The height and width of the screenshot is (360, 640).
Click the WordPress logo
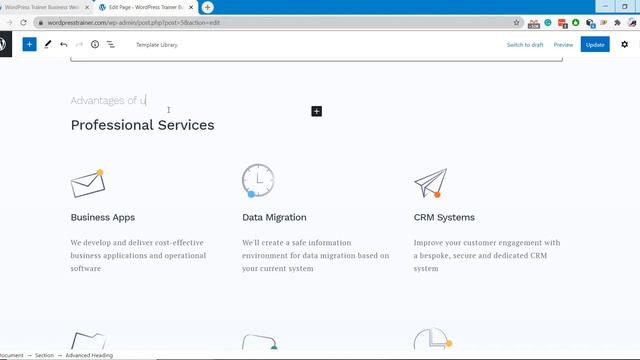click(4, 44)
